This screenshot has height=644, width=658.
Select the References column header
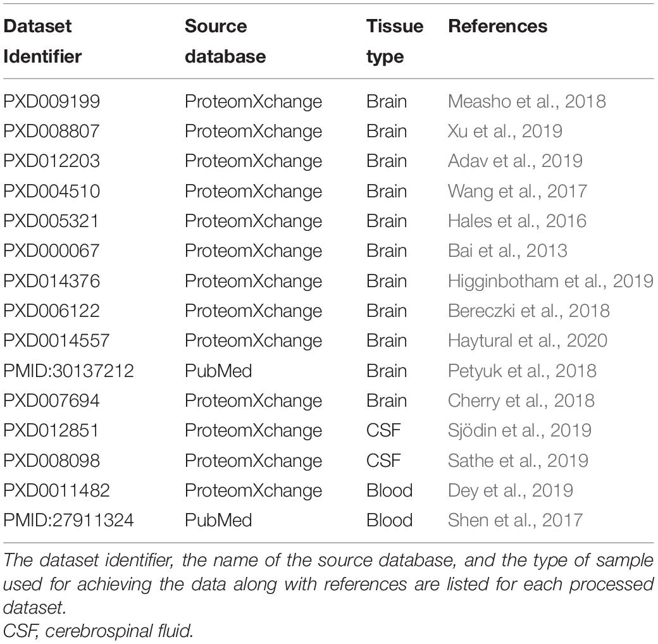(x=498, y=26)
